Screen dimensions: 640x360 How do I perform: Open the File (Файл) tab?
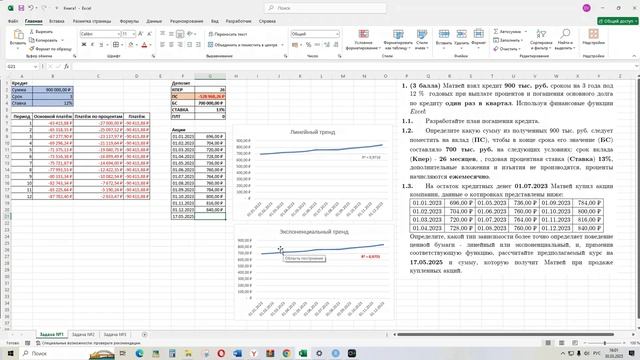click(x=13, y=21)
